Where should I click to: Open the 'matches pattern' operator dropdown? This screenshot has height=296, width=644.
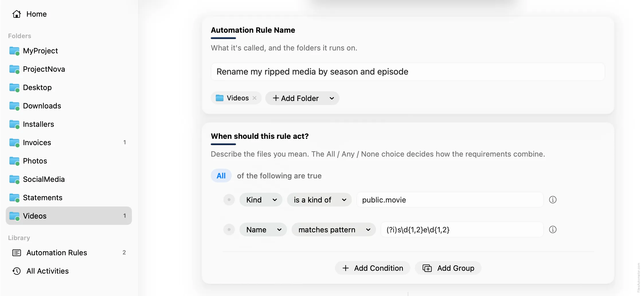click(334, 230)
